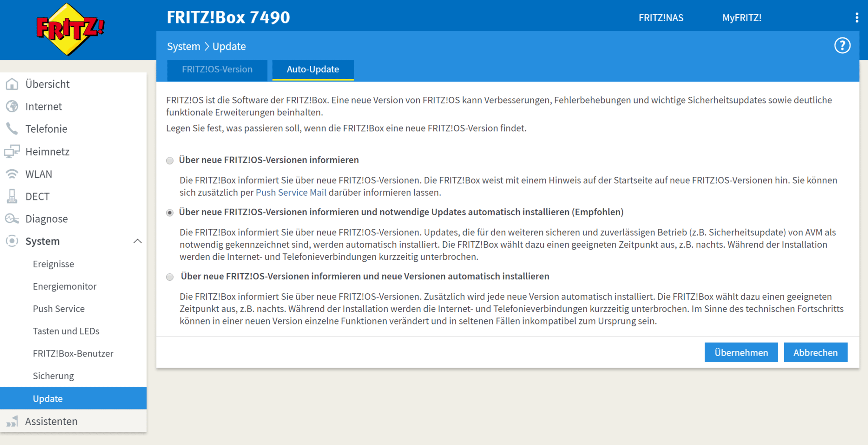Click the Übersicht house icon
Screen dimensions: 868x445
(x=12, y=84)
